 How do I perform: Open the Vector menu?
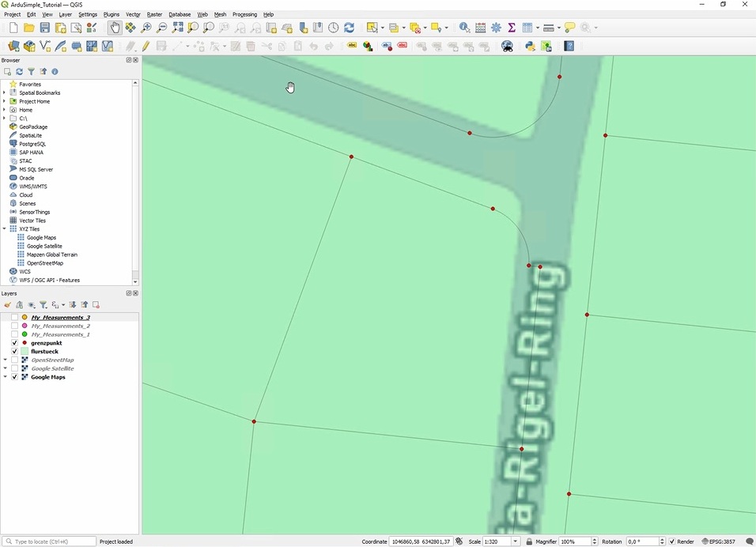click(x=133, y=14)
